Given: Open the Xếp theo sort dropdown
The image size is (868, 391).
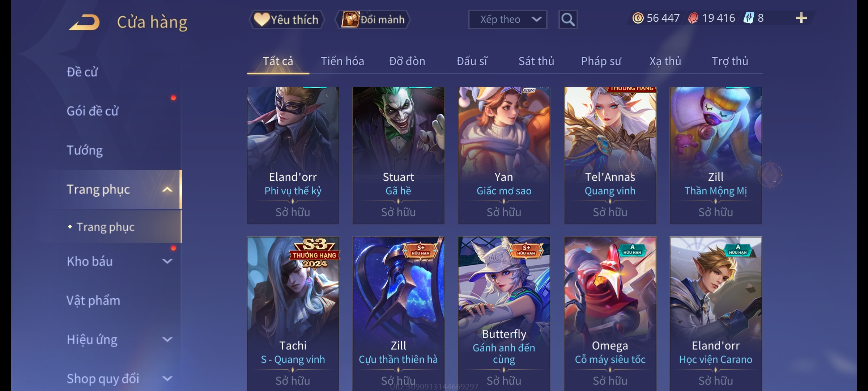Looking at the screenshot, I should click(507, 20).
